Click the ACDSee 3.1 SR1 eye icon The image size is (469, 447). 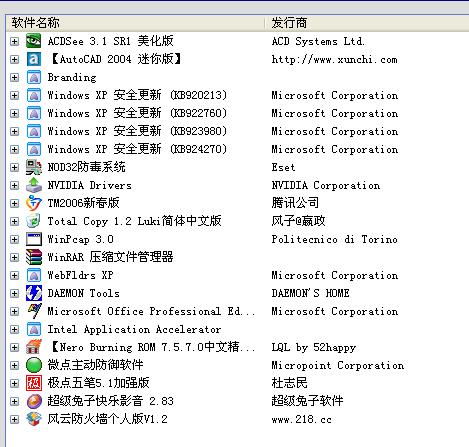click(34, 41)
